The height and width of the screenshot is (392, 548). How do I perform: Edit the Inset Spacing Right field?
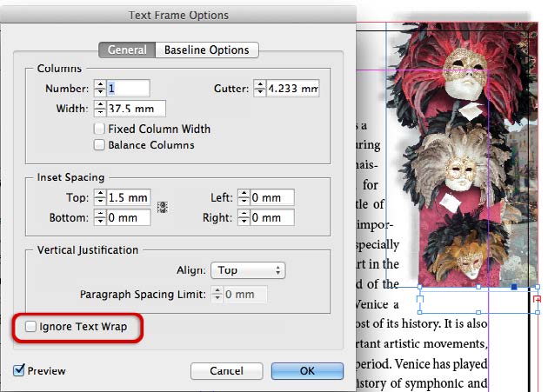[x=272, y=217]
